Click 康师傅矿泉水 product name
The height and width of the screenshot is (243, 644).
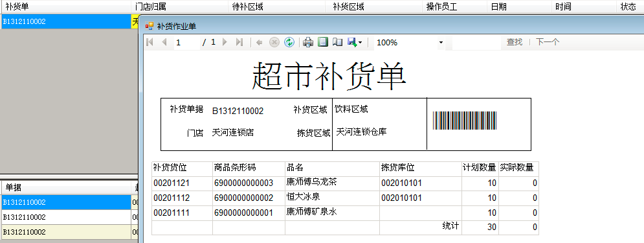pos(311,212)
